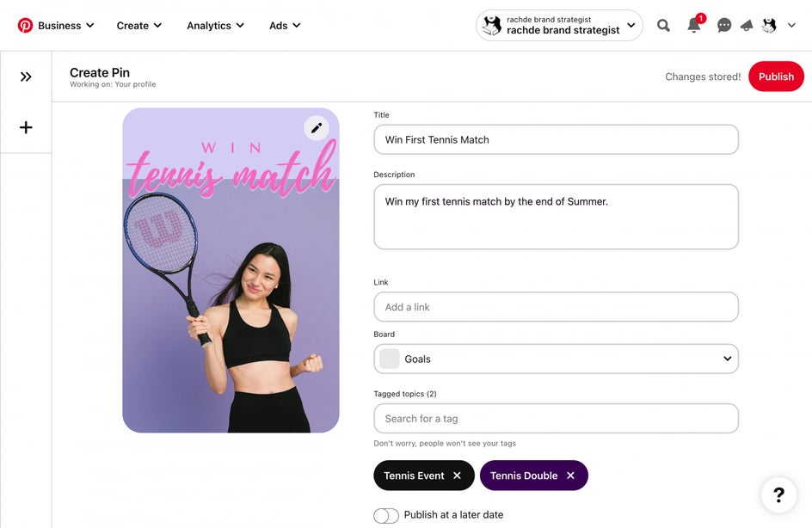Click the Add a link field
The height and width of the screenshot is (528, 812).
point(556,307)
